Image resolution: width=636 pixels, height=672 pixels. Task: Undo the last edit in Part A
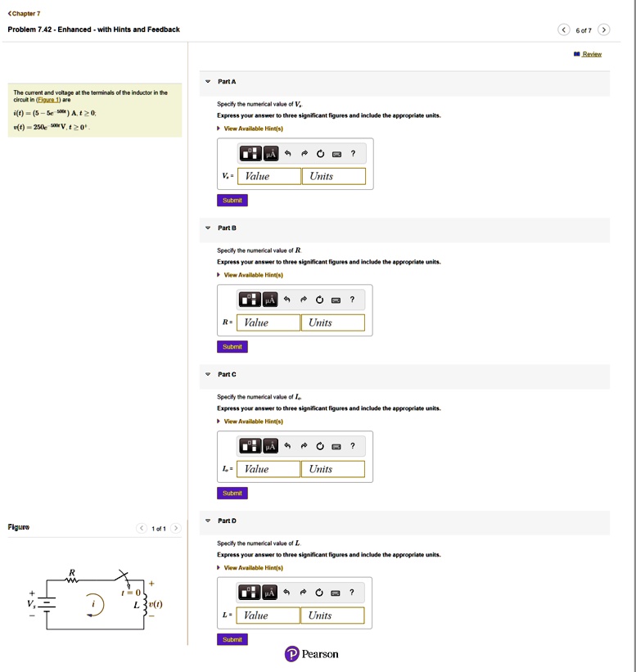(287, 153)
